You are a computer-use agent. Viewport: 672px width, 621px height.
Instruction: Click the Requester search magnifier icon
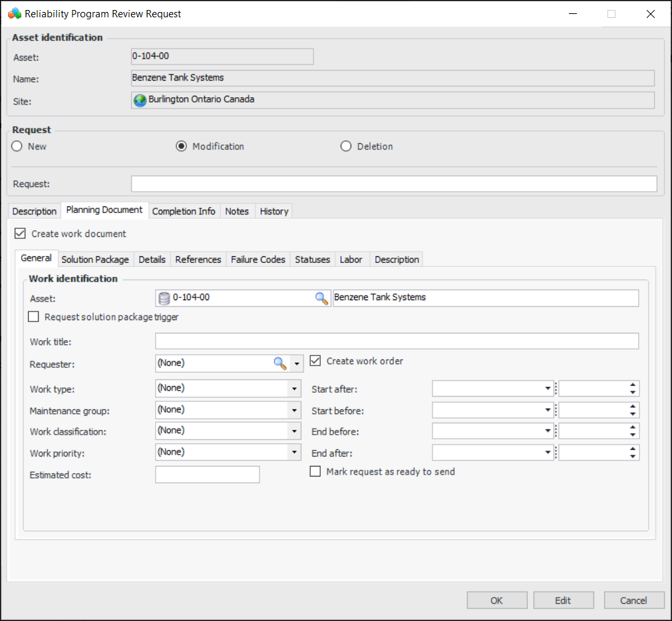point(280,363)
